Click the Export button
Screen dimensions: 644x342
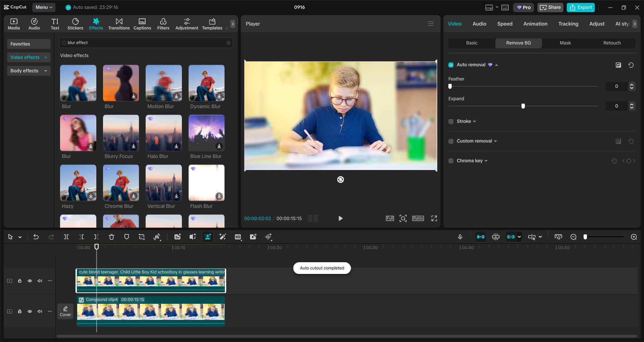(580, 7)
